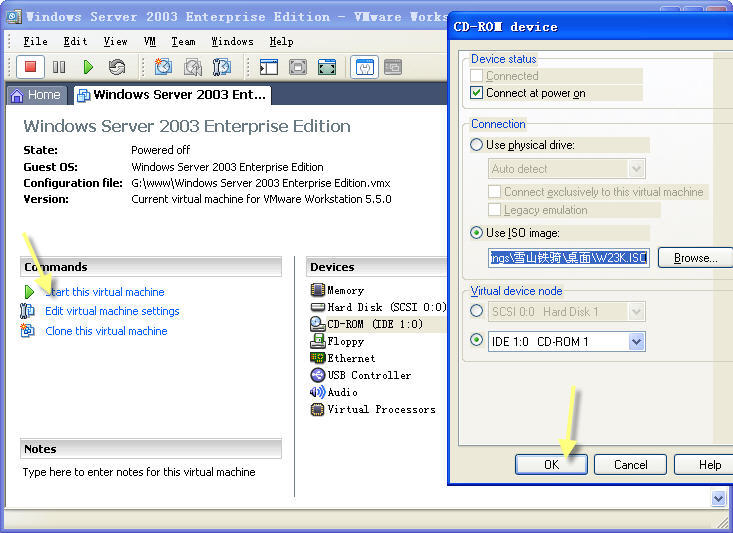Click Start this virtual machine link
Image resolution: width=733 pixels, height=533 pixels.
pos(105,292)
